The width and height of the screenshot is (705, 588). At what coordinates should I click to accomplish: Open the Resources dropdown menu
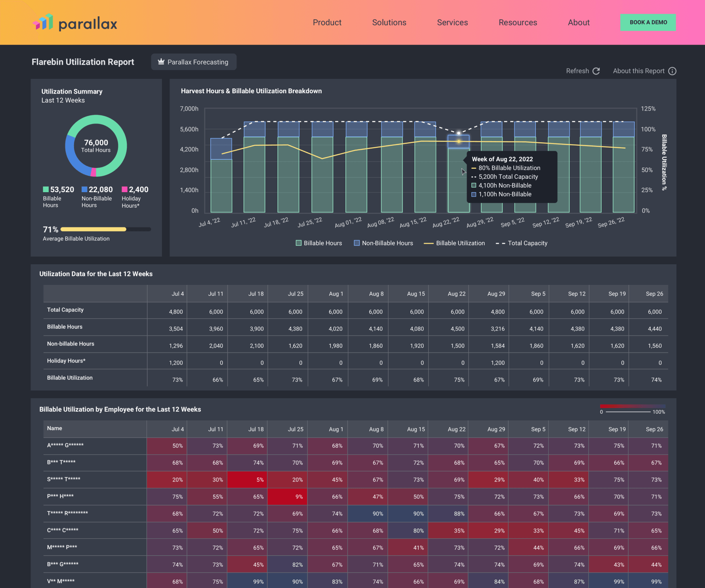click(x=518, y=23)
